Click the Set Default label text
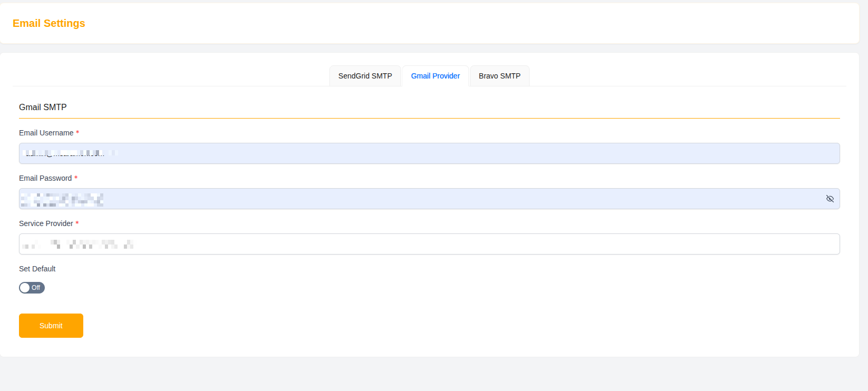This screenshot has height=391, width=868. 37,269
